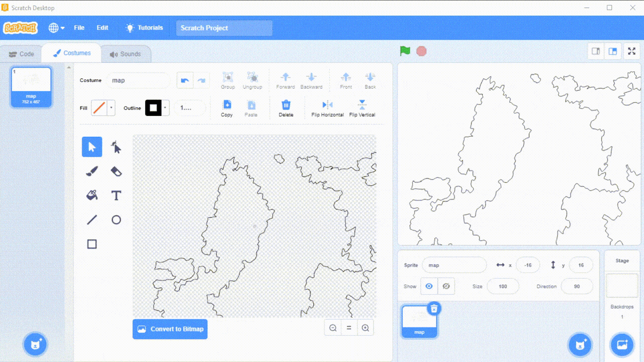
Task: Select the Fill bucket tool
Action: pos(92,195)
